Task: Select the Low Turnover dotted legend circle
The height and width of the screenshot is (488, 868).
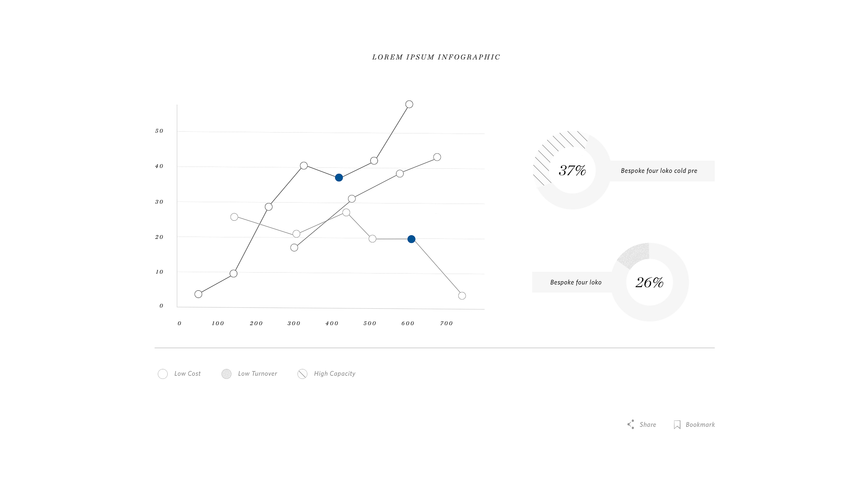Action: click(226, 374)
